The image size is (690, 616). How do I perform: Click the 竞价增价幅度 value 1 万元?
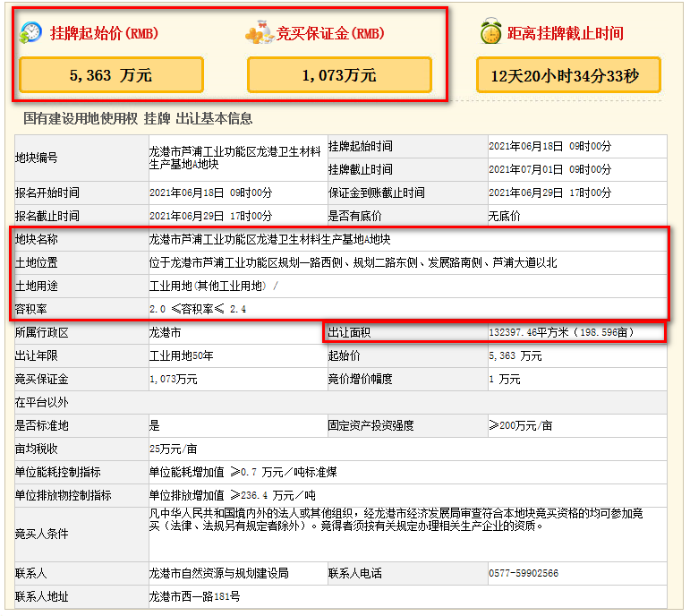coord(505,379)
